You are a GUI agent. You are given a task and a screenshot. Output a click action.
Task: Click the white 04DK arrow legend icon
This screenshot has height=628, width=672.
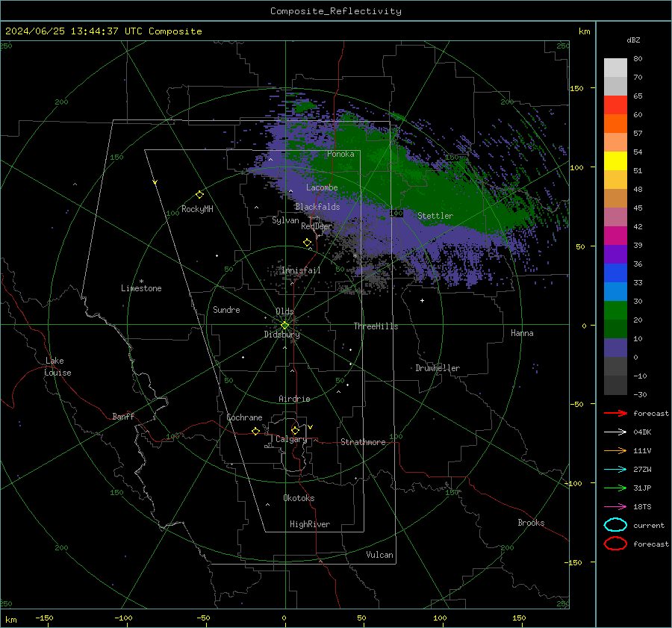[615, 432]
